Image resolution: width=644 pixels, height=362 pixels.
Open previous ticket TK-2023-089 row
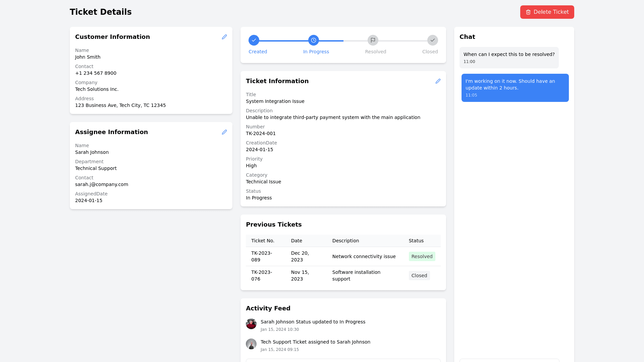tap(262, 256)
